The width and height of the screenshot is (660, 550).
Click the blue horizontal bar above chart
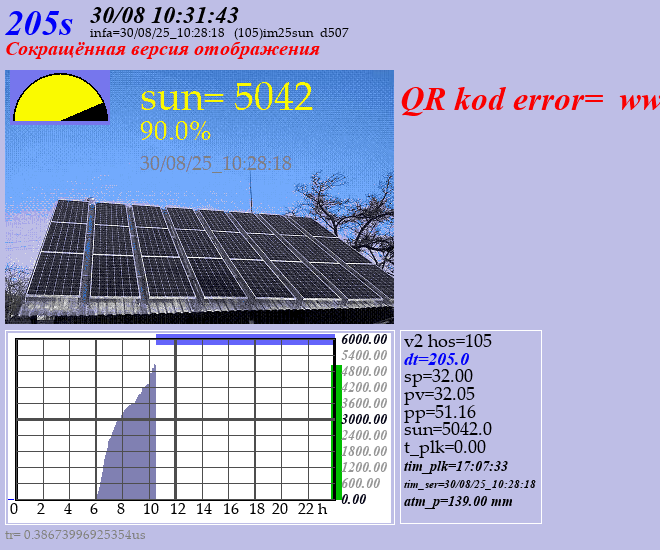245,340
